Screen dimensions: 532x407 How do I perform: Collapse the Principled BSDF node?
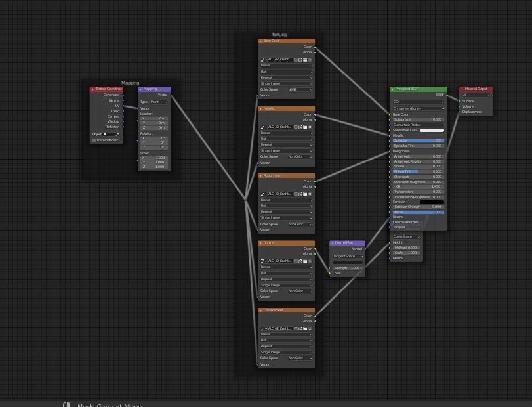click(x=392, y=89)
